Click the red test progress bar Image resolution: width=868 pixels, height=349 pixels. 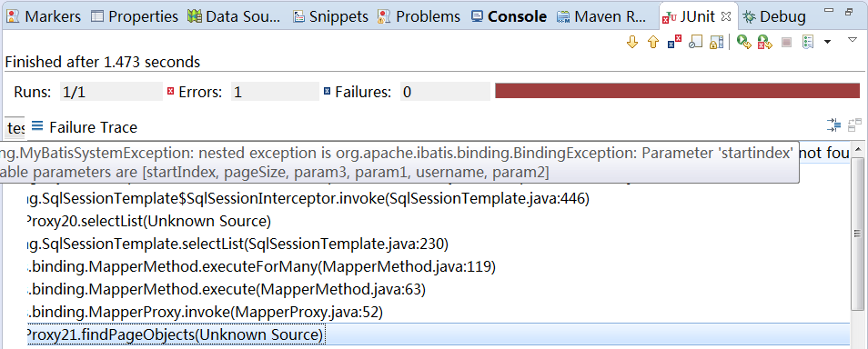click(x=677, y=91)
